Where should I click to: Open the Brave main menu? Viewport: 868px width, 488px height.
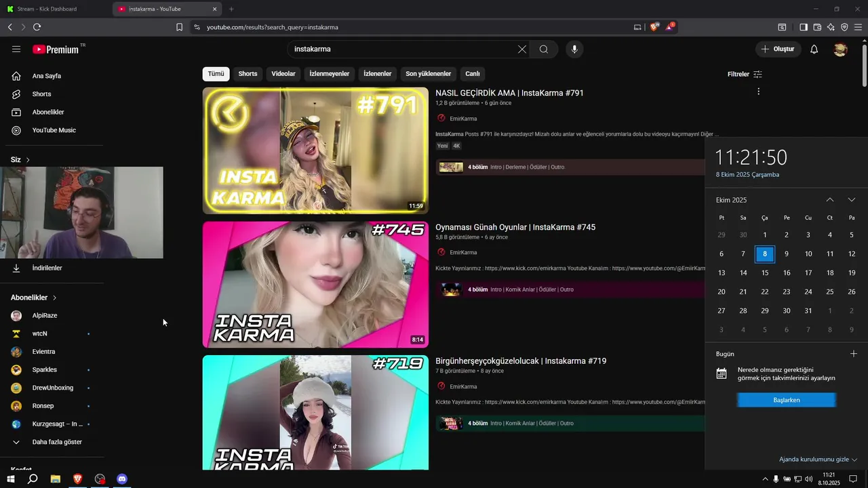(x=858, y=27)
